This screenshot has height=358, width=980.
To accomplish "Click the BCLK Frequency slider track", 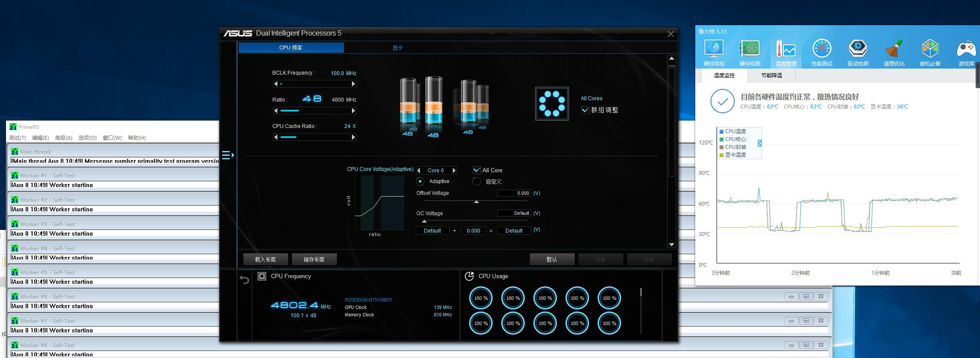I will point(315,84).
